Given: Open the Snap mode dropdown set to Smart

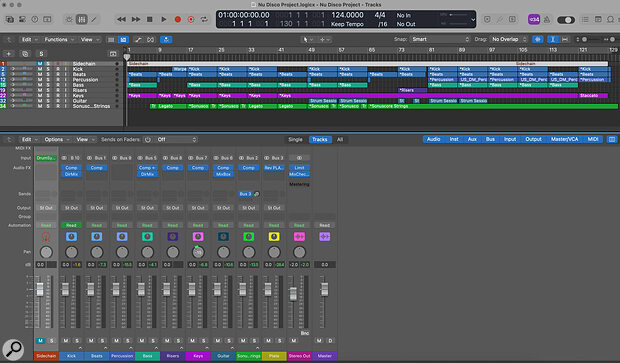Looking at the screenshot, I should (440, 39).
